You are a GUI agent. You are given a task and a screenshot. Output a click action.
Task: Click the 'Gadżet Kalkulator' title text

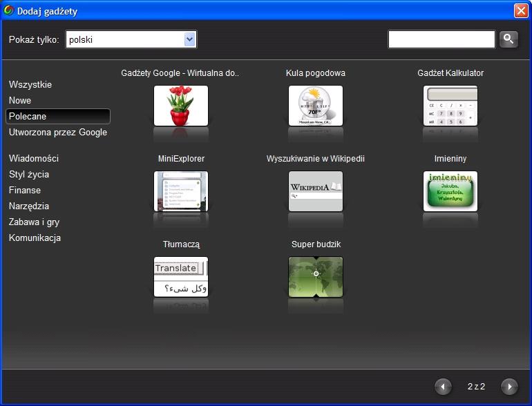click(x=450, y=73)
